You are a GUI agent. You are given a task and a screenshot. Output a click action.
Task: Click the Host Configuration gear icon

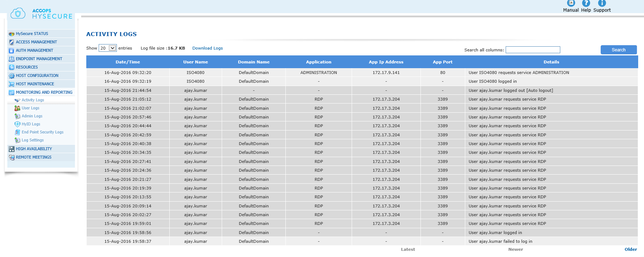(x=12, y=76)
